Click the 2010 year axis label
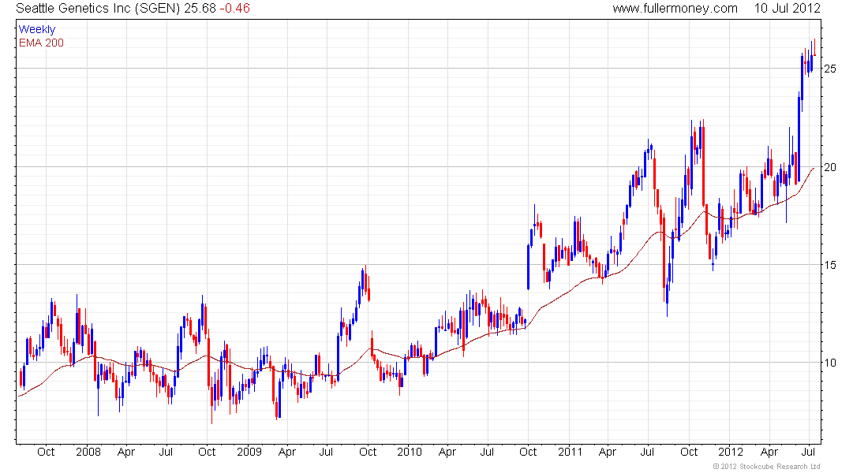868x473 pixels. [x=410, y=452]
